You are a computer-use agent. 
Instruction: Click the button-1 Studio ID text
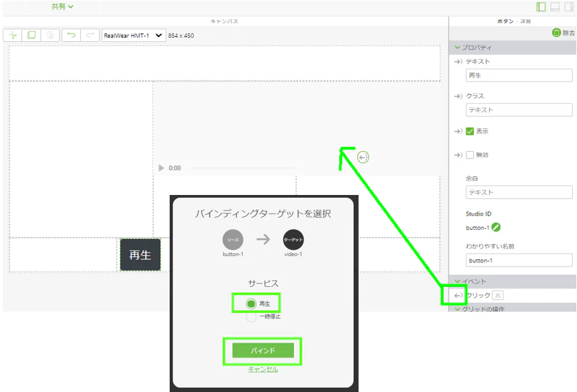477,228
